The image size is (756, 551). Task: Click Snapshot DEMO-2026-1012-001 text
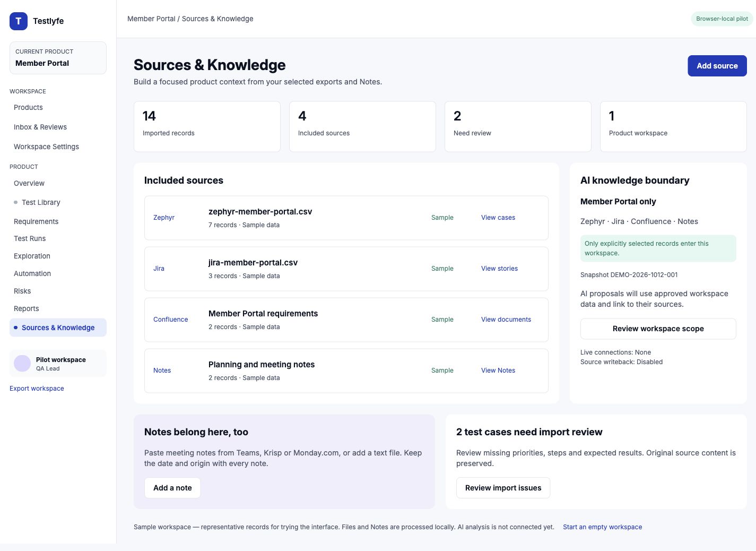click(x=629, y=275)
